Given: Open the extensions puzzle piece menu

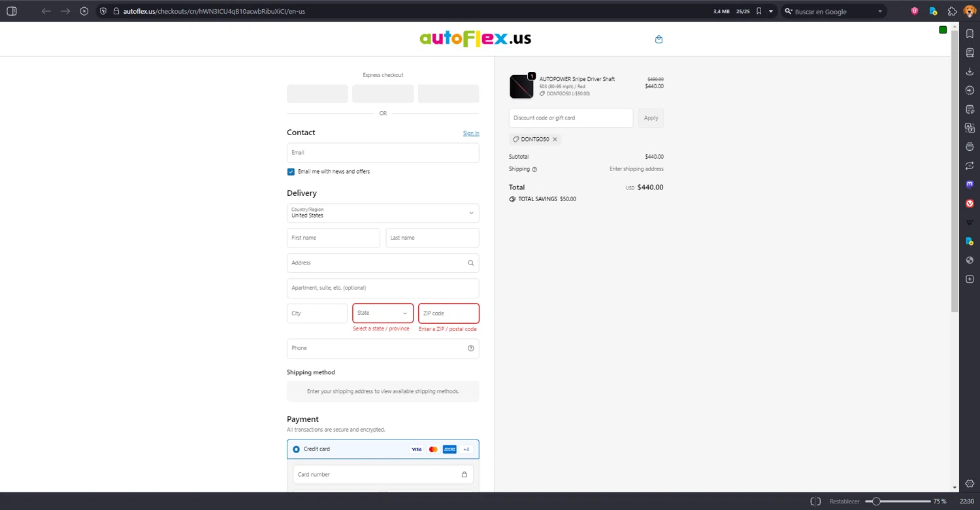Looking at the screenshot, I should pos(952,11).
